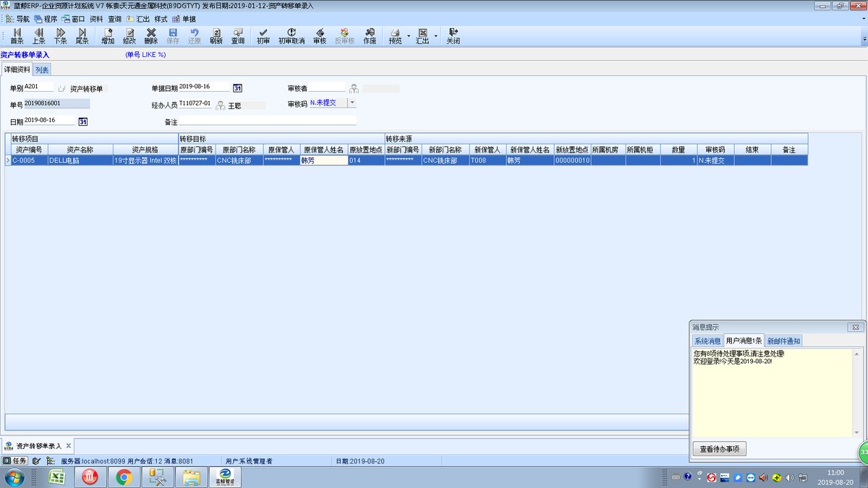Click the 修改 edit toolbar icon
Screen dimensions: 868x488
point(129,36)
